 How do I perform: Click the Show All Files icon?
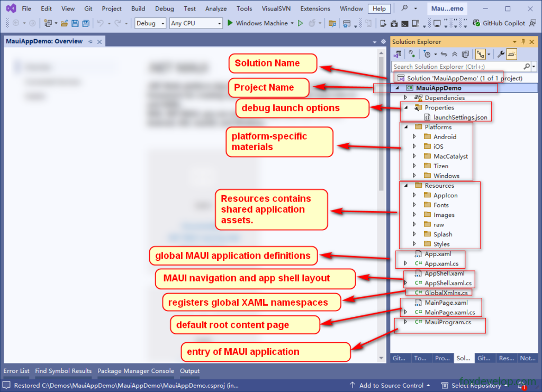[x=465, y=54]
